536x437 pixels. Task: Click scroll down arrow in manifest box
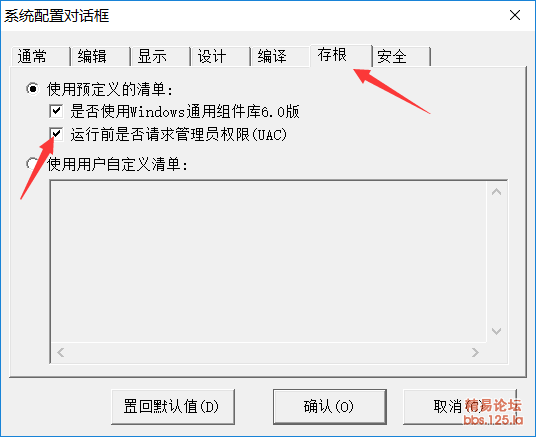(496, 331)
